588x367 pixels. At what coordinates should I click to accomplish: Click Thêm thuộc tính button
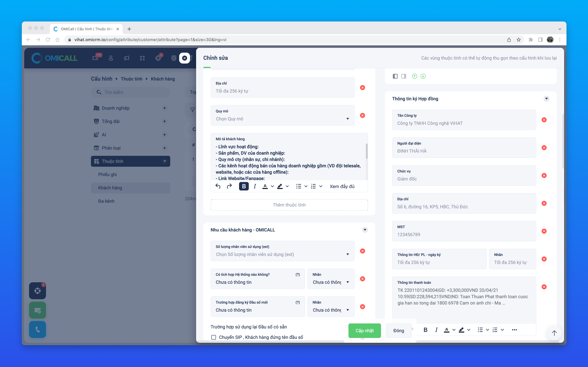tap(289, 205)
